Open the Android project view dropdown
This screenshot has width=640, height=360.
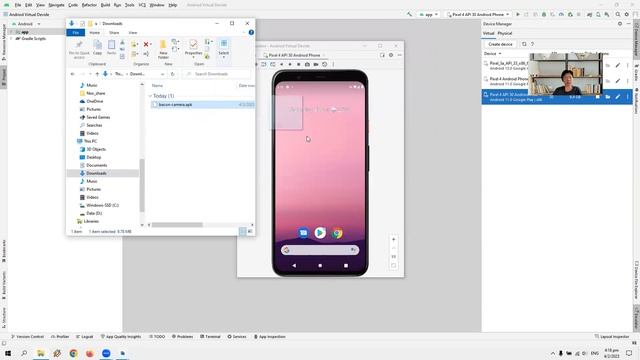[26, 24]
